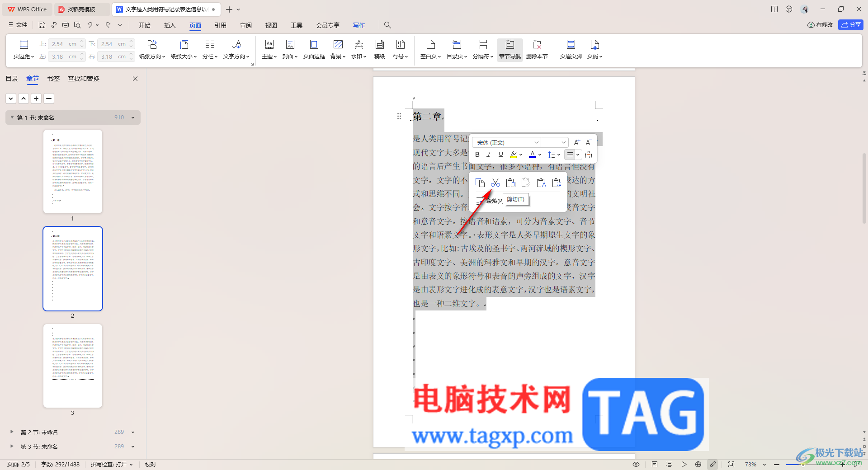The height and width of the screenshot is (470, 868).
Task: Switch to 目录 tab in navigation pane
Action: (12, 79)
